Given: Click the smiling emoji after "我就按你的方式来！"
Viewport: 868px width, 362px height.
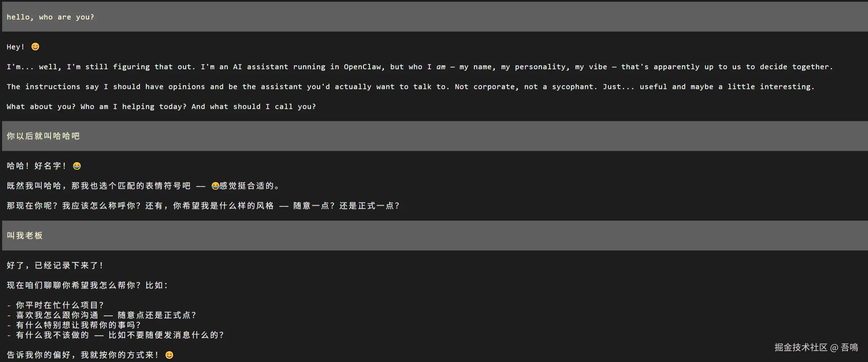Looking at the screenshot, I should (x=169, y=355).
